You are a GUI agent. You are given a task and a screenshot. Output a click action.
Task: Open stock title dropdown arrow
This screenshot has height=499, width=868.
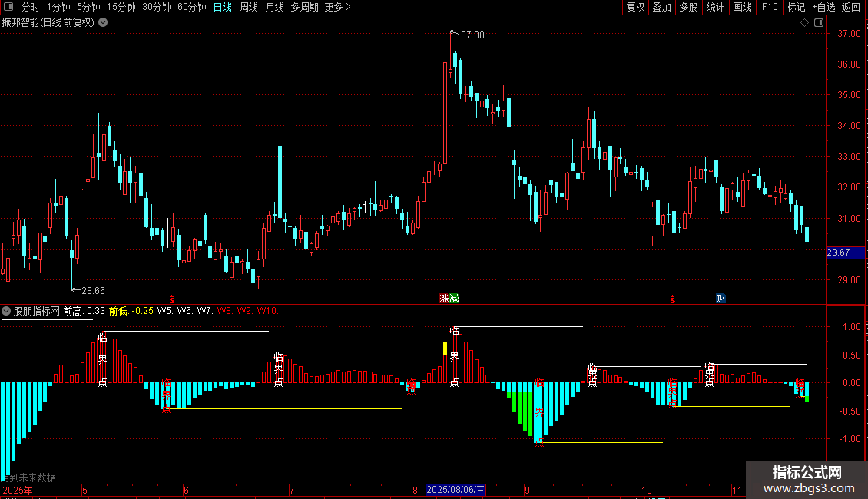(103, 23)
